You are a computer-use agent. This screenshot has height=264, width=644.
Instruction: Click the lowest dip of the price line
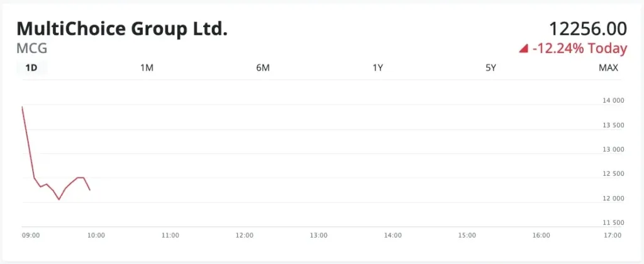pyautogui.click(x=59, y=200)
